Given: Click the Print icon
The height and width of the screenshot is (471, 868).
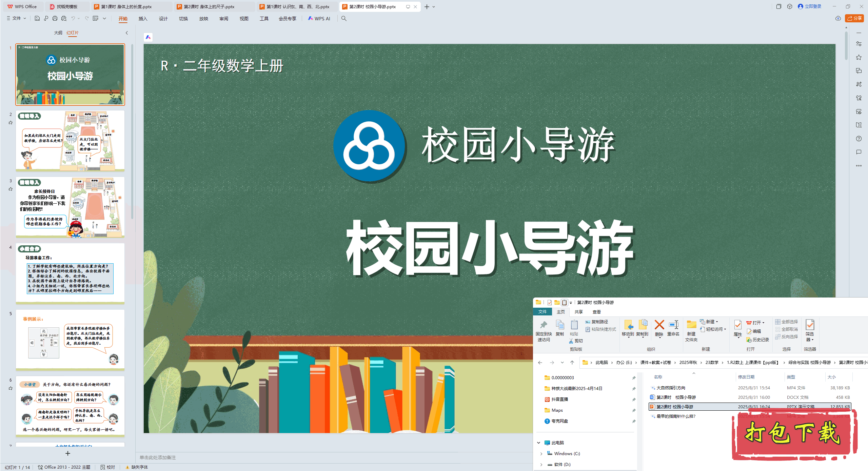Looking at the screenshot, I should point(55,19).
